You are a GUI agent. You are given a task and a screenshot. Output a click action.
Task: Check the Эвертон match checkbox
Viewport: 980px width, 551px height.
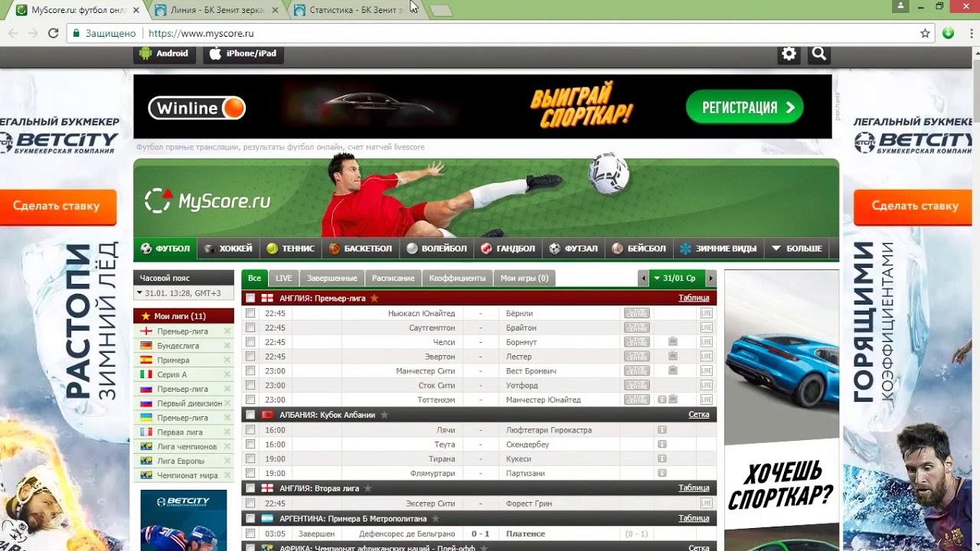[x=250, y=357]
